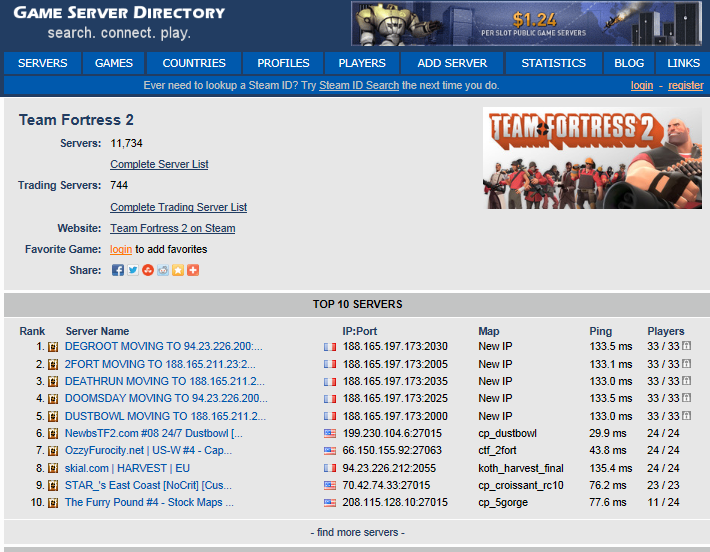Click game icon beside DOOMSDAY server
This screenshot has height=552, width=710.
(x=53, y=399)
